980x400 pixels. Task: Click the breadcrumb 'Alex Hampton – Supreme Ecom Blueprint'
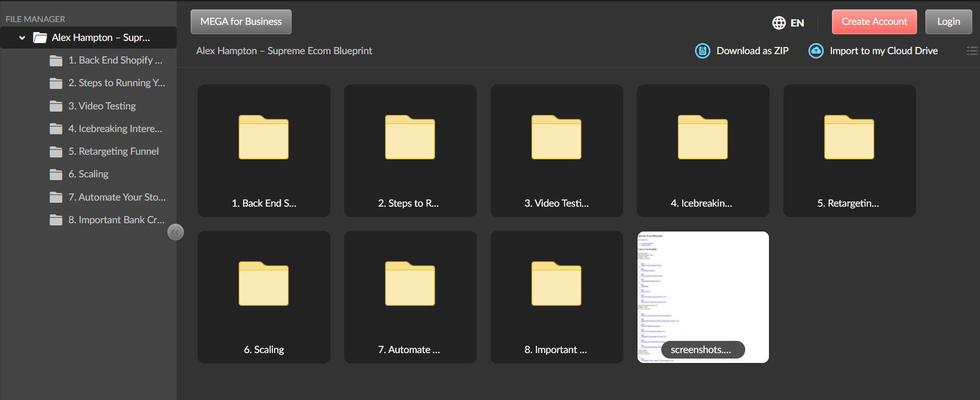click(284, 51)
